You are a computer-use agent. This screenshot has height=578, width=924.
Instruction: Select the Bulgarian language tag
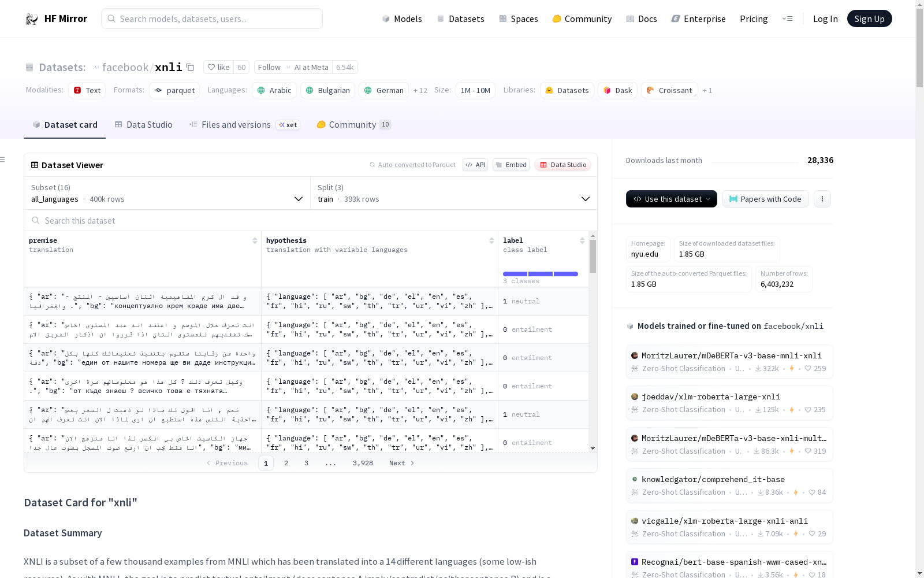coord(328,90)
